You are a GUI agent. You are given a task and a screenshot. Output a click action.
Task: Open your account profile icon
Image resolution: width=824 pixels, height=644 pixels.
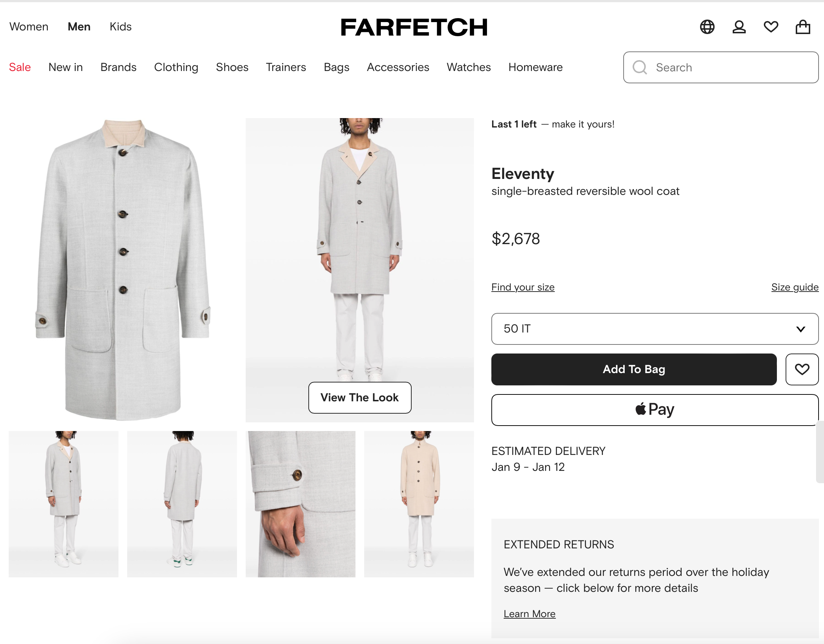[739, 27]
